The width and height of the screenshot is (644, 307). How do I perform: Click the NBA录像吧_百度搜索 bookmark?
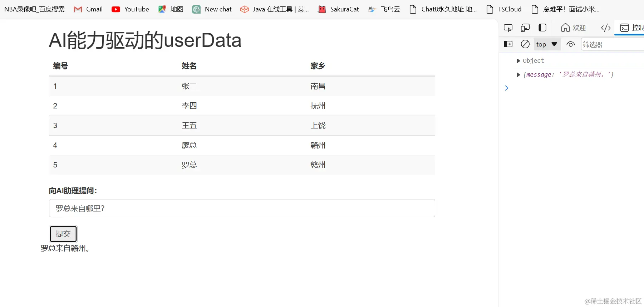coord(34,9)
